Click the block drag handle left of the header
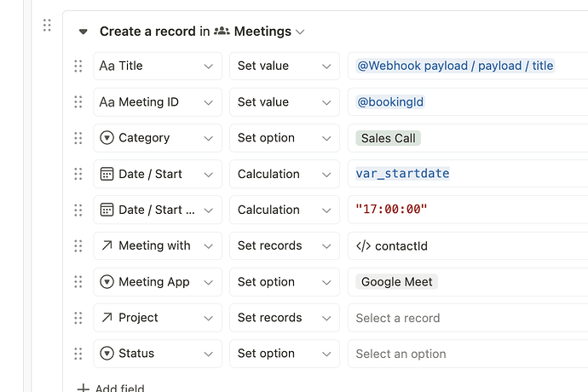The image size is (588, 392). [x=47, y=25]
